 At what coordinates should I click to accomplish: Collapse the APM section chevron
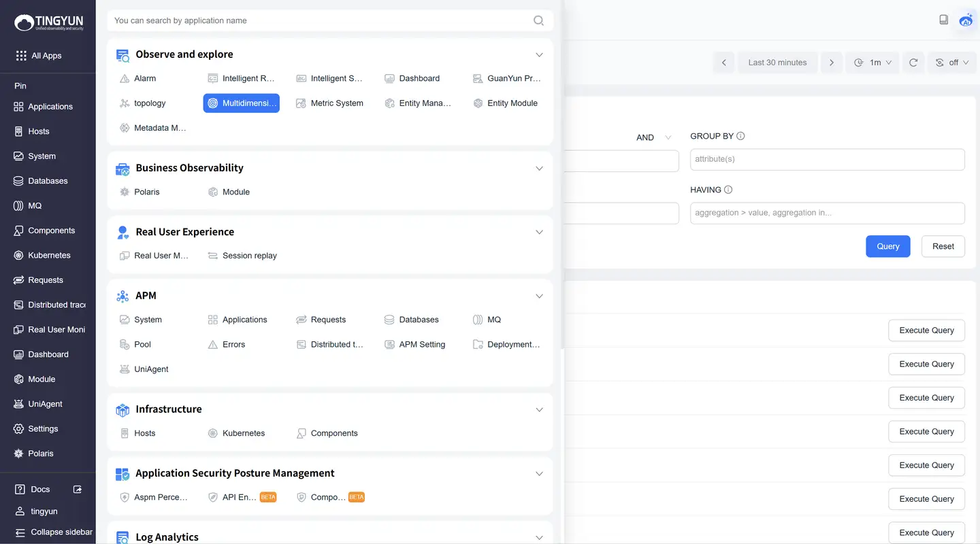539,296
